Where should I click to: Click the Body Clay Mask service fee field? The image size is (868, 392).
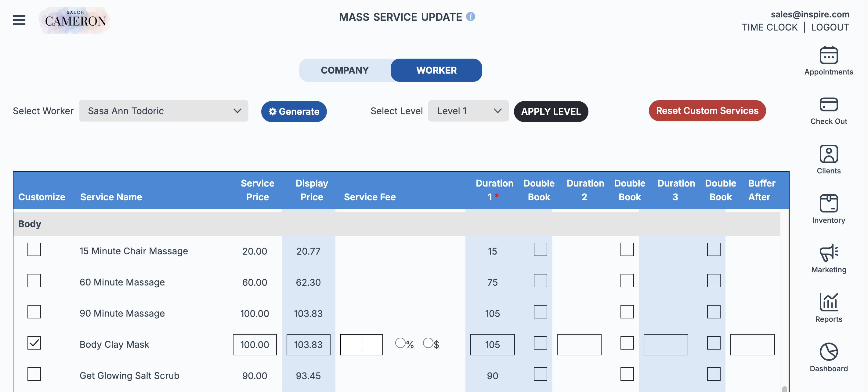pyautogui.click(x=361, y=345)
